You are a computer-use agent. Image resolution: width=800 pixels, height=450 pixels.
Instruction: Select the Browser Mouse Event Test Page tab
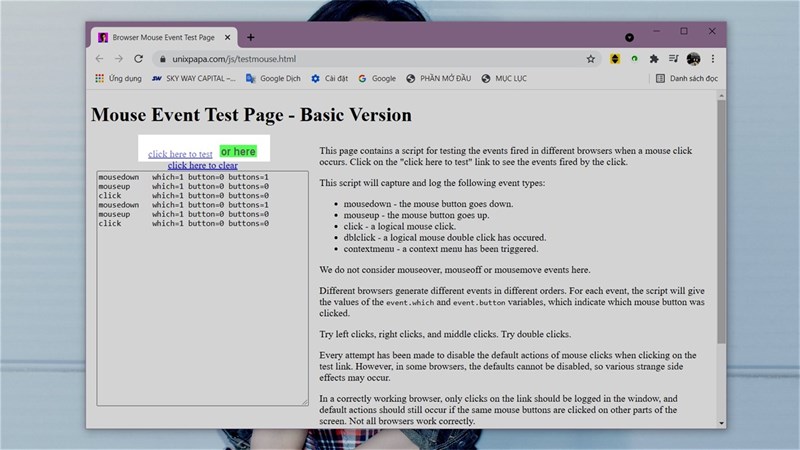(x=162, y=37)
